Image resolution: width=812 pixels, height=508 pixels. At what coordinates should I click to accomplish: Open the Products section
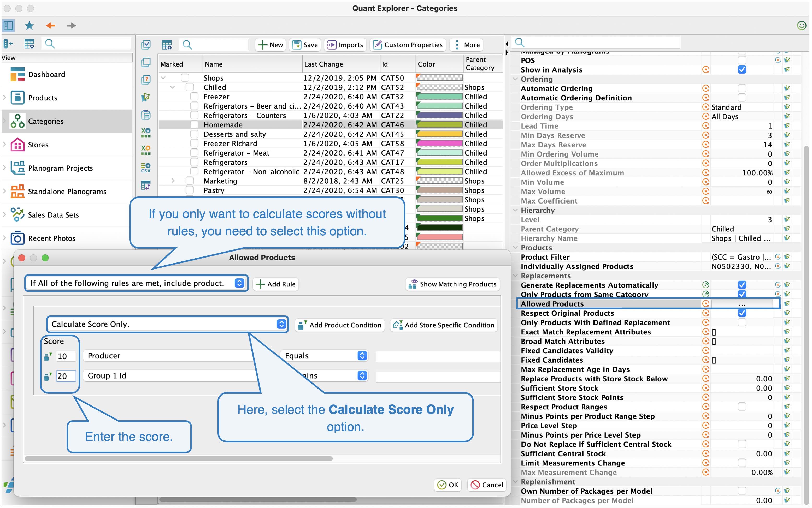67,98
